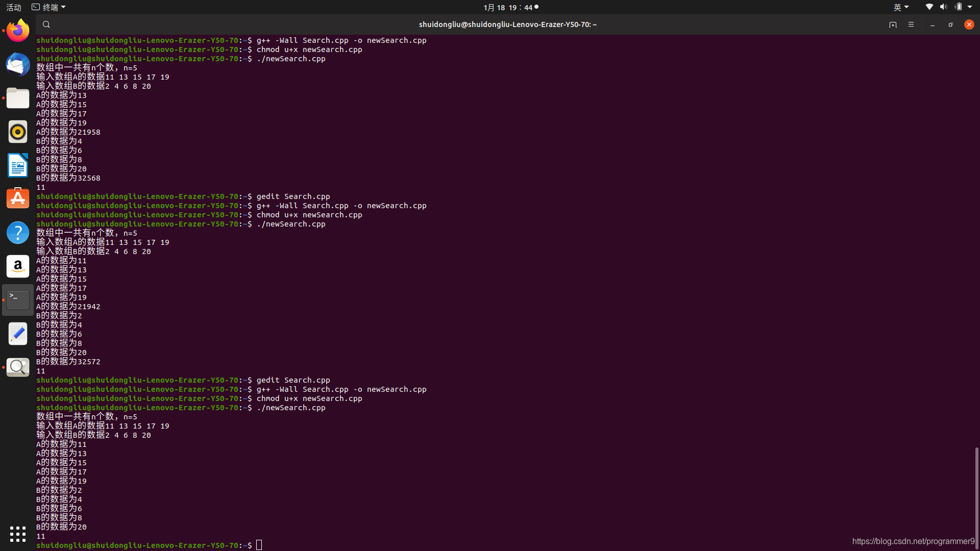Open the 英 input method dropdown
980x551 pixels.
point(901,7)
